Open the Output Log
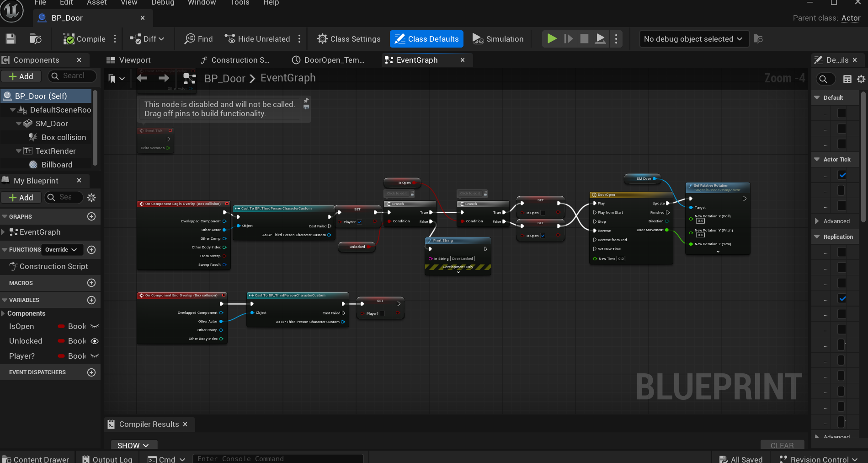This screenshot has width=868, height=463. 107,459
